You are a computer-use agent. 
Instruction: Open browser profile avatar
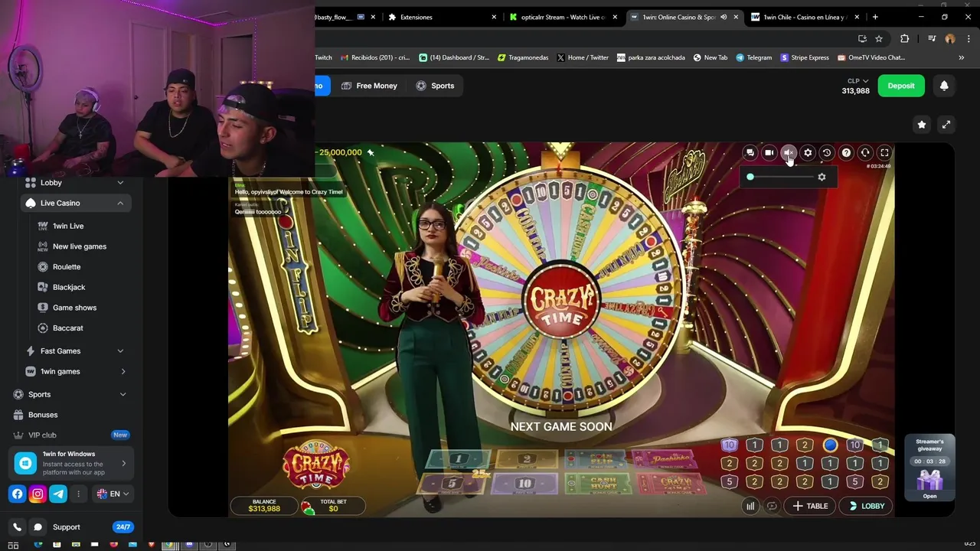click(950, 38)
